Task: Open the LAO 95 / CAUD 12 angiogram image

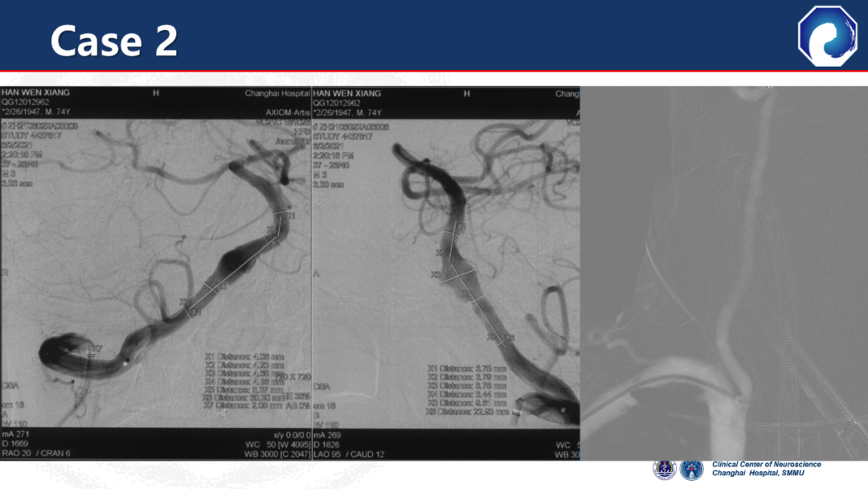Action: tap(445, 273)
